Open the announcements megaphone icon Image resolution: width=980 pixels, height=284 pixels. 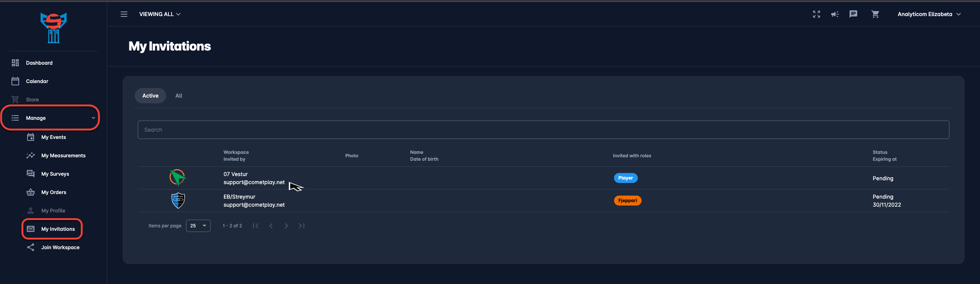(835, 14)
